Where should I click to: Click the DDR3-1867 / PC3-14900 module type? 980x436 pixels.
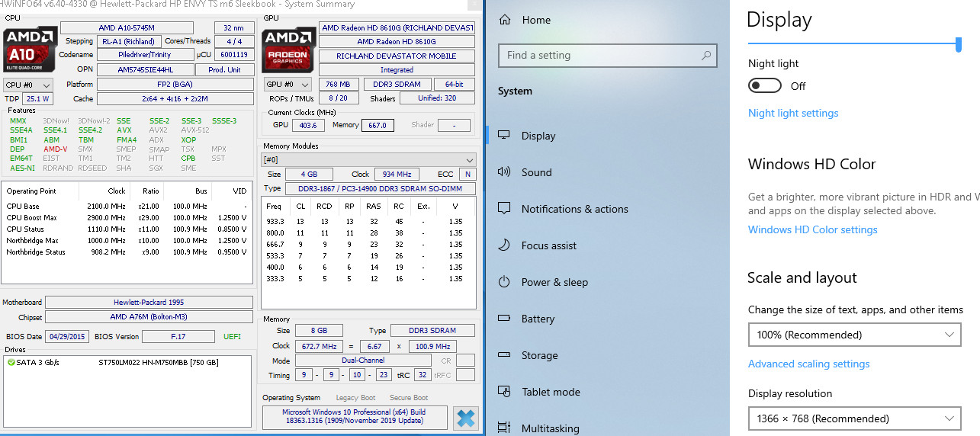pyautogui.click(x=381, y=188)
